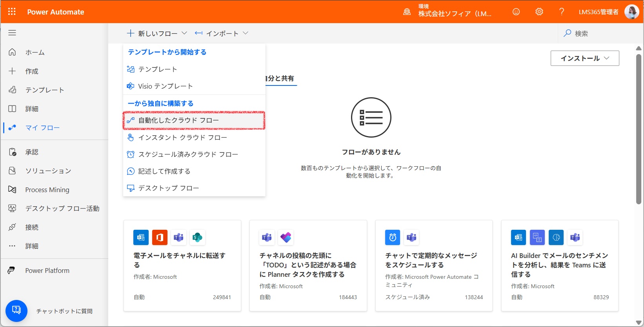Select スケジュール済みクラウド フロー menu entry

(194, 154)
